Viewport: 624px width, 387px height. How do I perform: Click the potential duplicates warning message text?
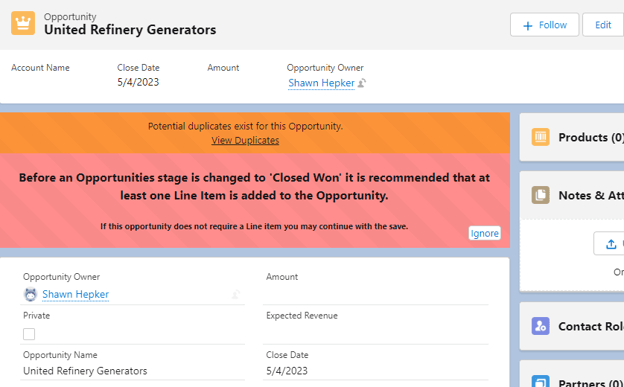point(245,126)
